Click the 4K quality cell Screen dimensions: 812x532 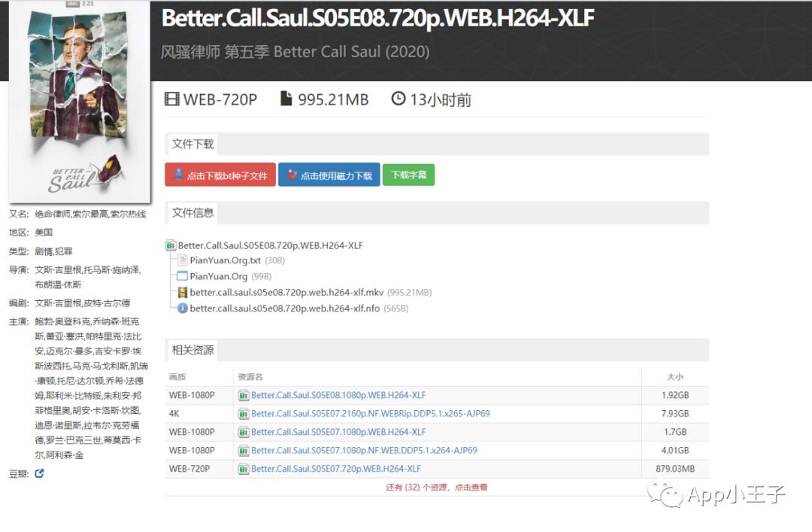tap(174, 414)
